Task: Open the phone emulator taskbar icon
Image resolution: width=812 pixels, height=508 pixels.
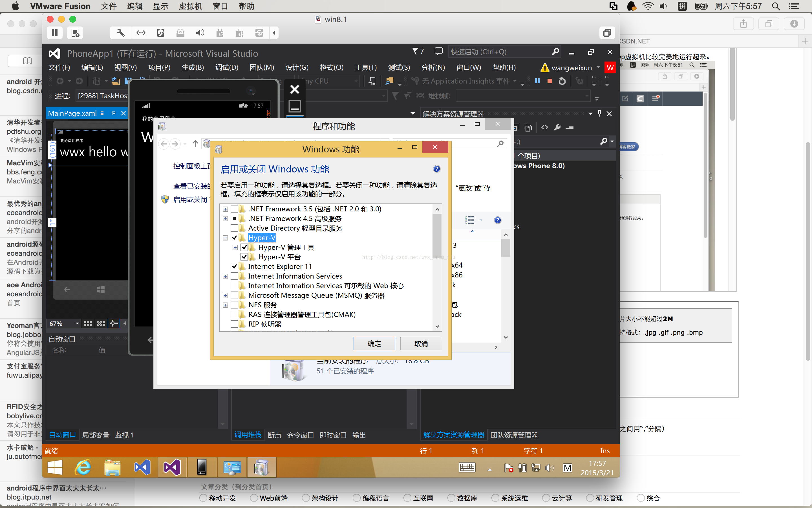Action: point(202,467)
